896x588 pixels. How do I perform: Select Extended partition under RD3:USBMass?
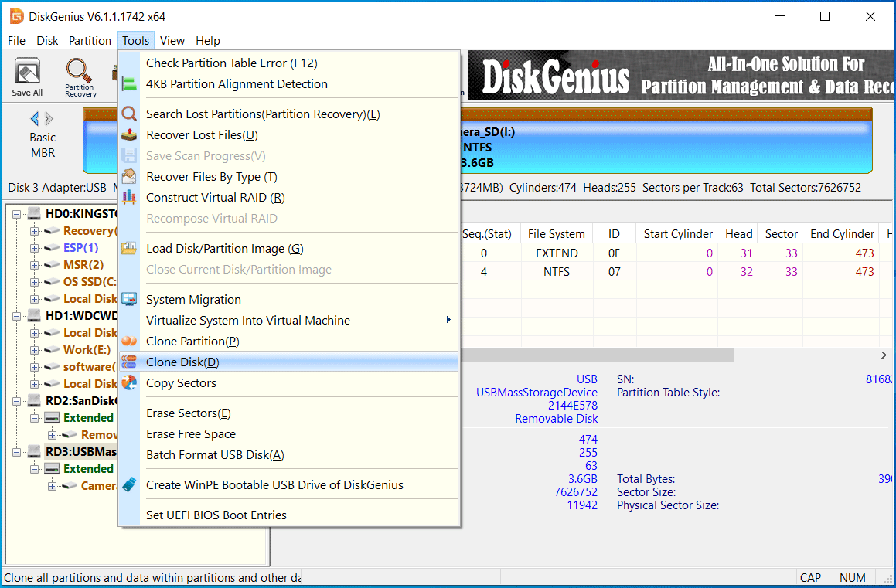tap(89, 469)
